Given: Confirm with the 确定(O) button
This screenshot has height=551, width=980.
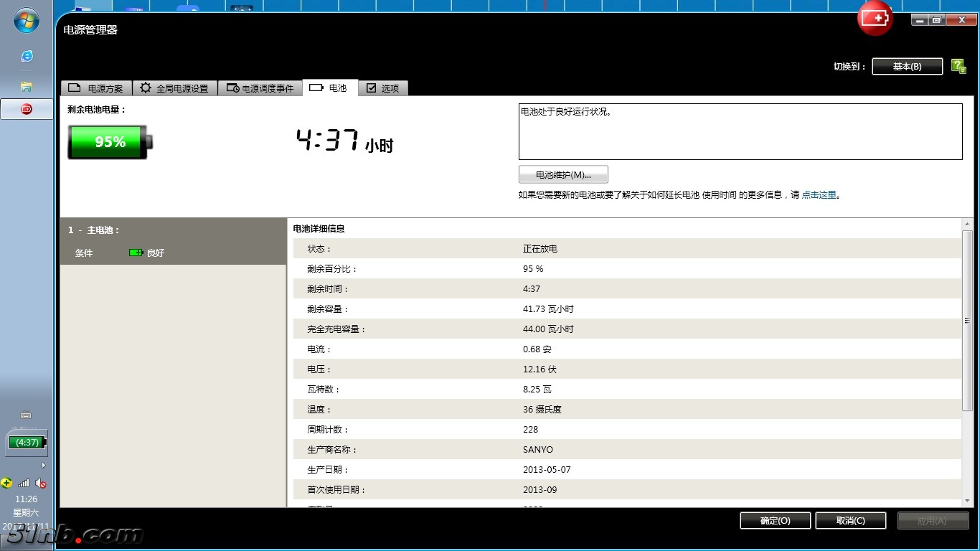Looking at the screenshot, I should pos(775,521).
